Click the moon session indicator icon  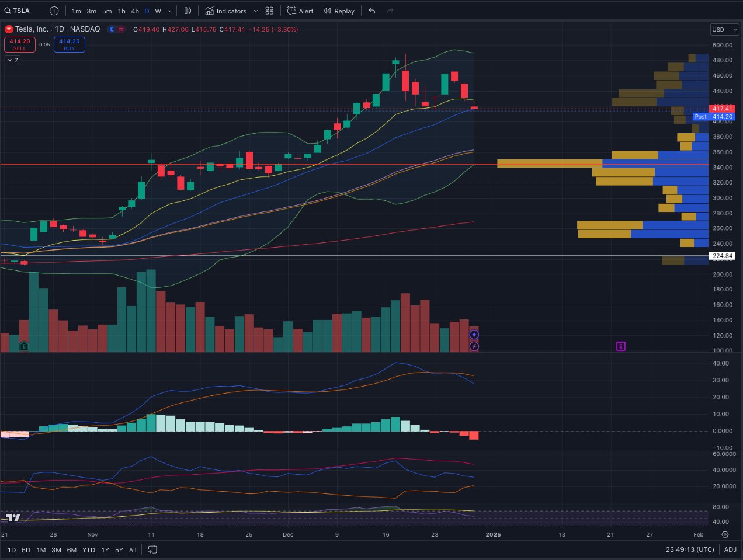point(112,29)
